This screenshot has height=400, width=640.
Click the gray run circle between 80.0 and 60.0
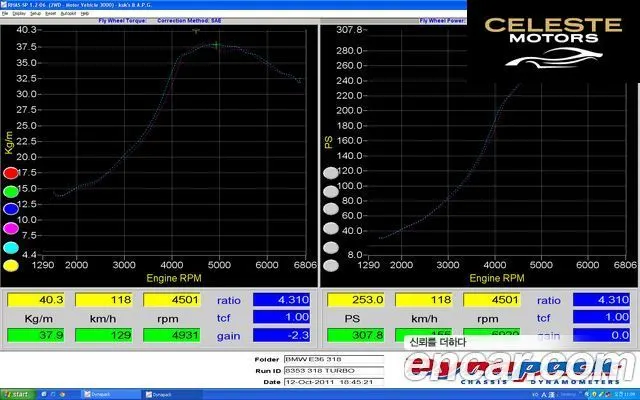tap(331, 209)
